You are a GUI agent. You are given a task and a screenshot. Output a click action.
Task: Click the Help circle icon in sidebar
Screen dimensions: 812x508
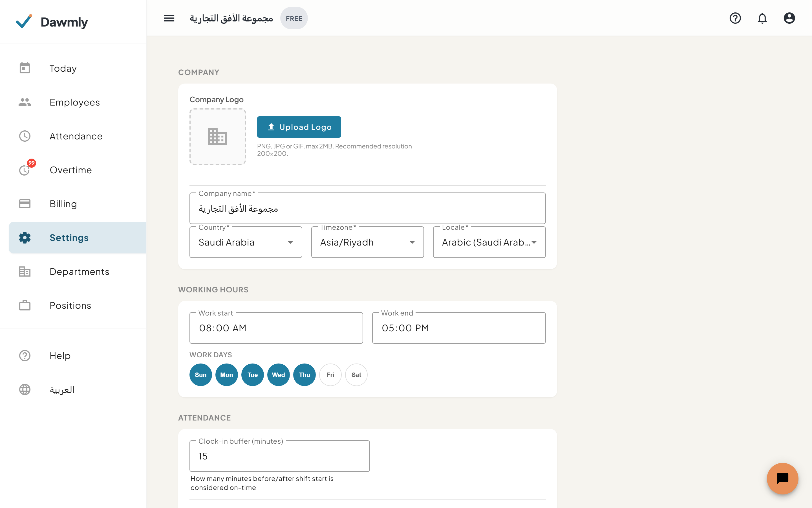click(x=25, y=356)
